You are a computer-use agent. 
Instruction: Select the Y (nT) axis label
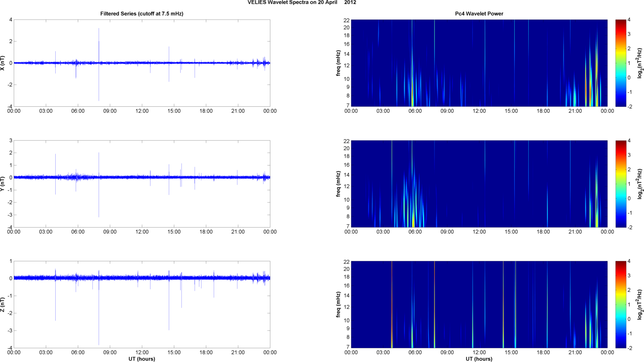pyautogui.click(x=3, y=184)
